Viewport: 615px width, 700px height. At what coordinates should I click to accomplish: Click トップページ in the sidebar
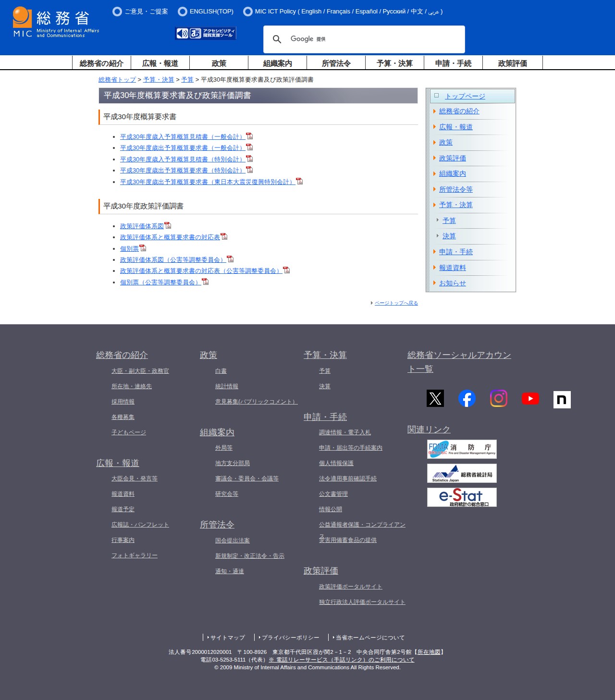tap(465, 96)
